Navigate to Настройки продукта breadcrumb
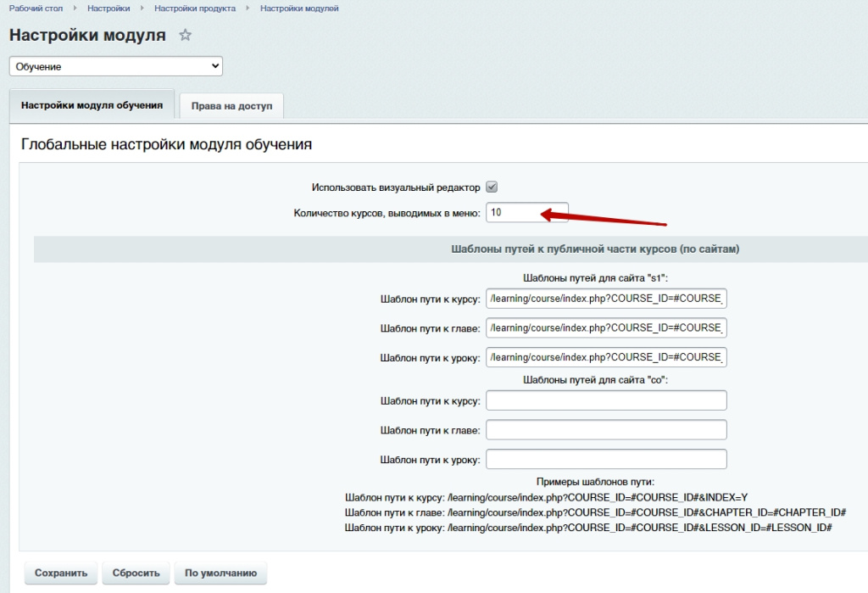 pyautogui.click(x=195, y=8)
